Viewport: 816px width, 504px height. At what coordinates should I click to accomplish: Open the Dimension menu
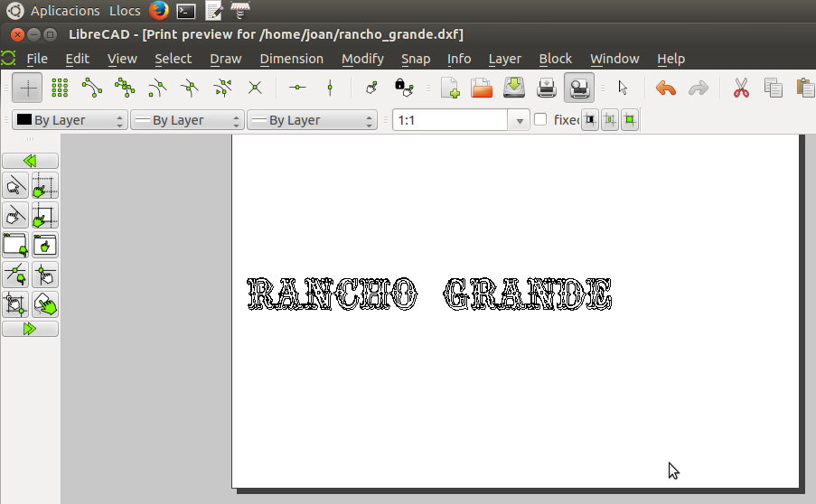291,59
